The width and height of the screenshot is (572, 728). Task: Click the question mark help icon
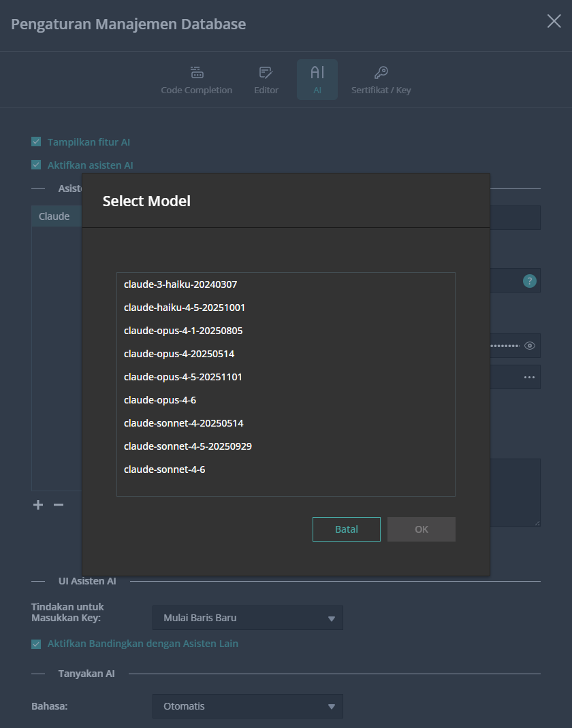pos(529,280)
